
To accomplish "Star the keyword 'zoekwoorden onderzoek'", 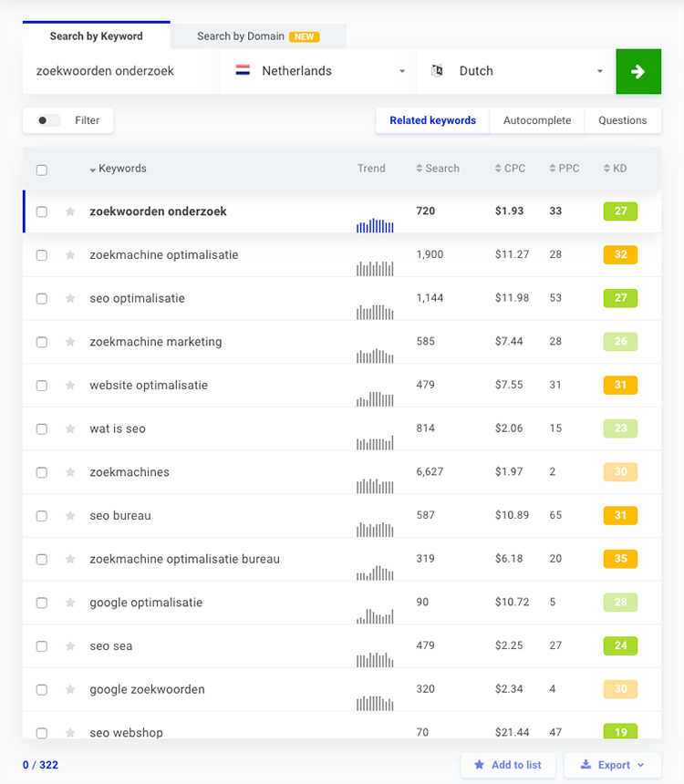I will pyautogui.click(x=69, y=211).
